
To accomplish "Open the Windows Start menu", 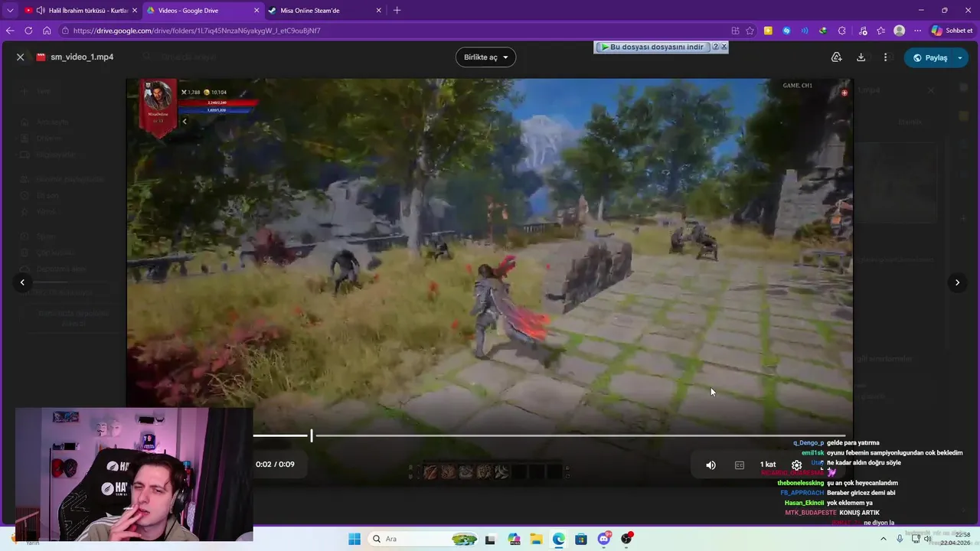I will pos(354,539).
